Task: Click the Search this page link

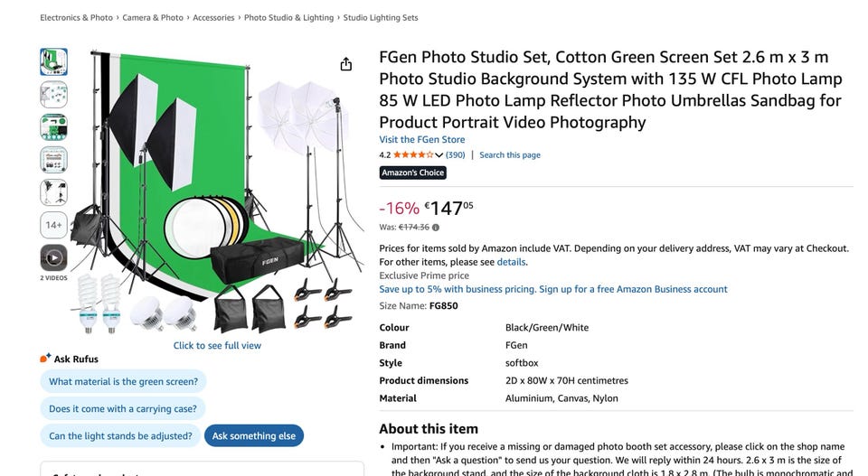Action: coord(510,155)
